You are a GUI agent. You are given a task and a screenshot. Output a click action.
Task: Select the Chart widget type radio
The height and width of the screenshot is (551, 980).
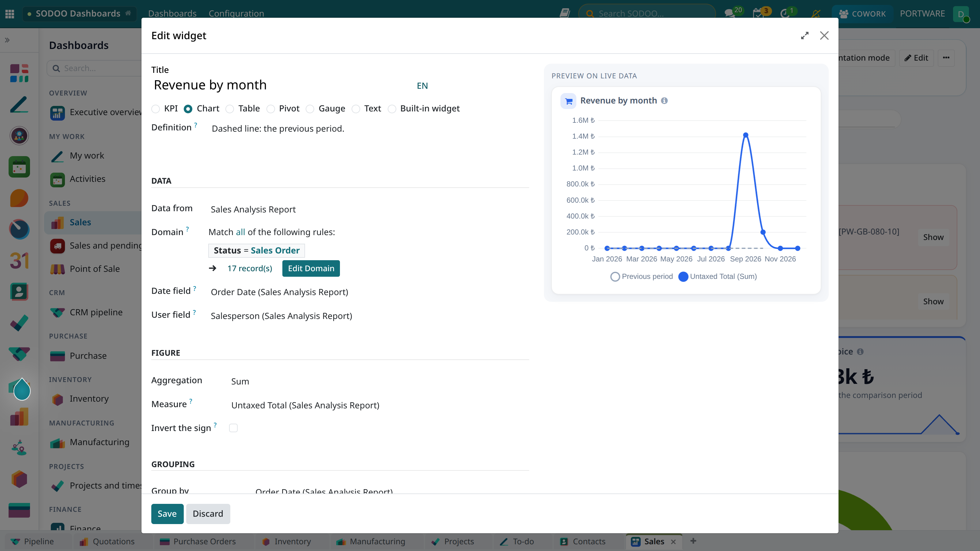[188, 109]
